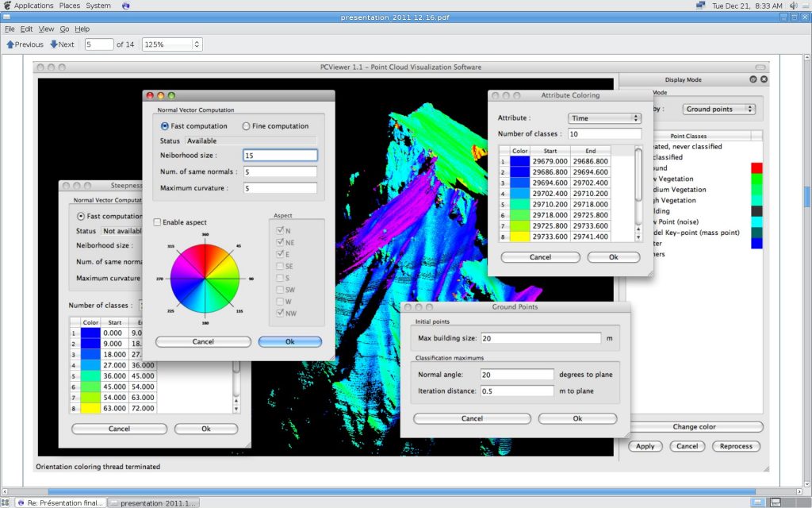Open the Places menu in top panel

pyautogui.click(x=70, y=6)
